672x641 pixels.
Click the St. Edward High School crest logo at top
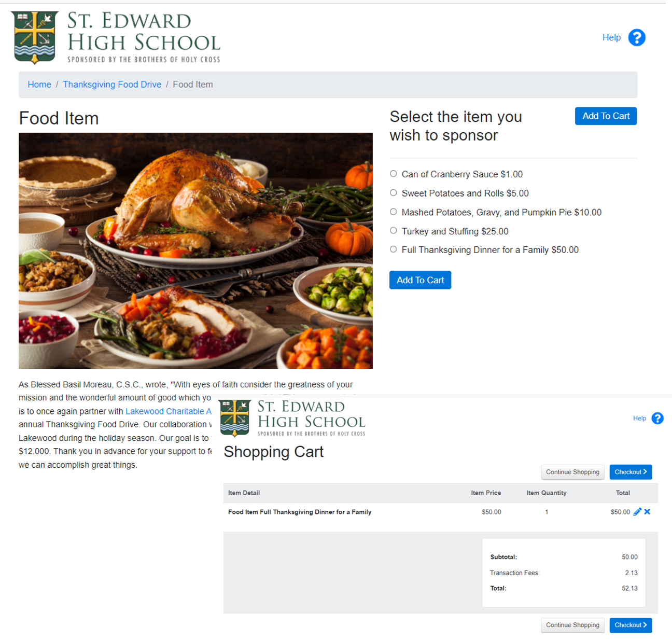tap(35, 37)
